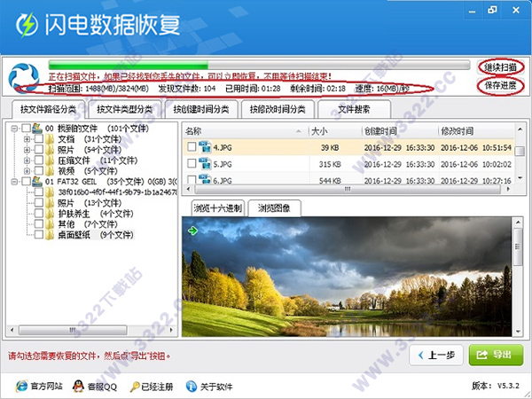Viewport: 532px width, 399px height.
Task: Open the 浏览图像 tab
Action: pyautogui.click(x=274, y=208)
